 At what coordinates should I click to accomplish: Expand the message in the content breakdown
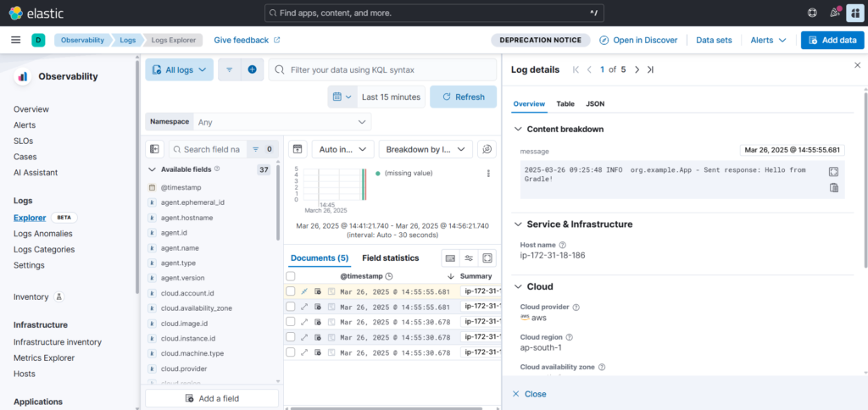[834, 171]
